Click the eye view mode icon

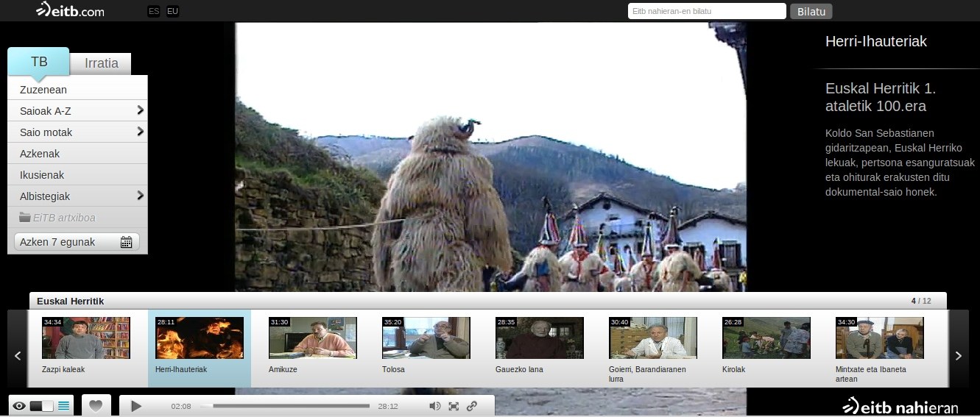click(19, 406)
